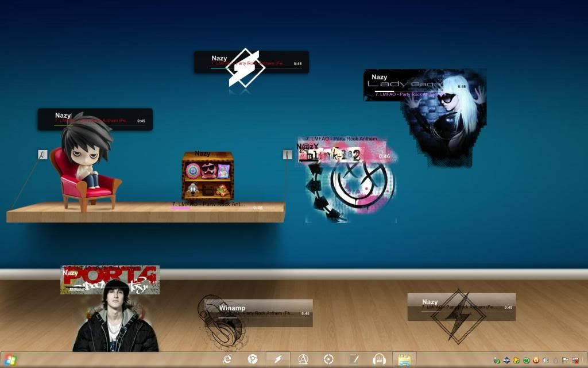Click the "Nazy" label above the cabinet
The width and height of the screenshot is (588, 368).
tap(203, 154)
